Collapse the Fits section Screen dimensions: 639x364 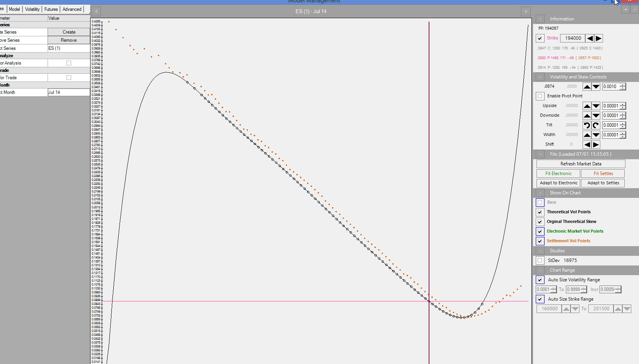(540, 154)
